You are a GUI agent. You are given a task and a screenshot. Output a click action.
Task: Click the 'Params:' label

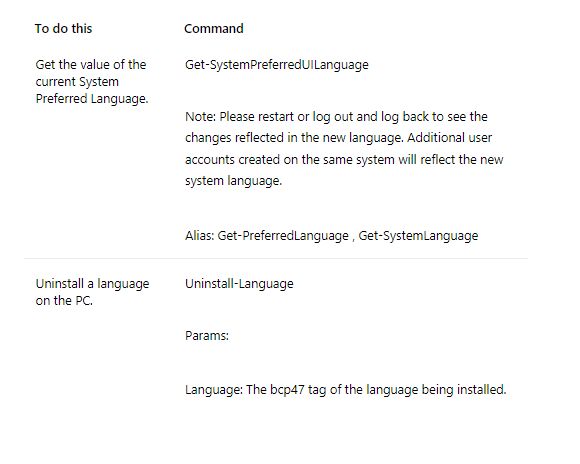click(x=207, y=336)
